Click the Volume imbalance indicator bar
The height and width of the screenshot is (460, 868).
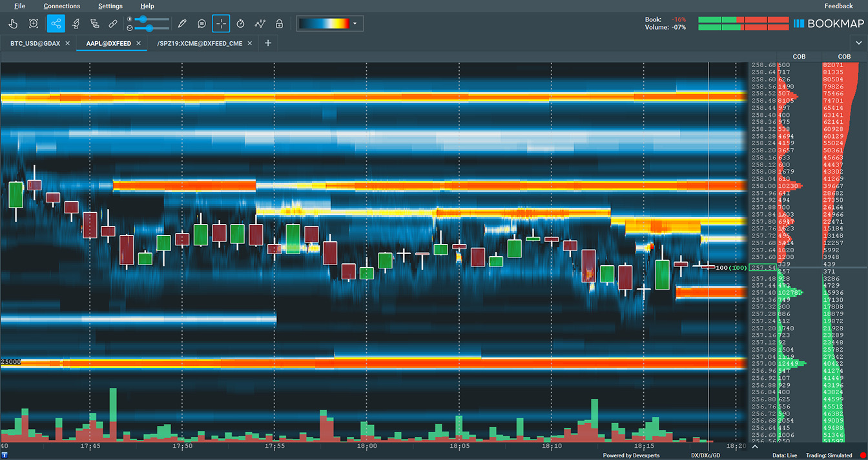click(x=743, y=28)
